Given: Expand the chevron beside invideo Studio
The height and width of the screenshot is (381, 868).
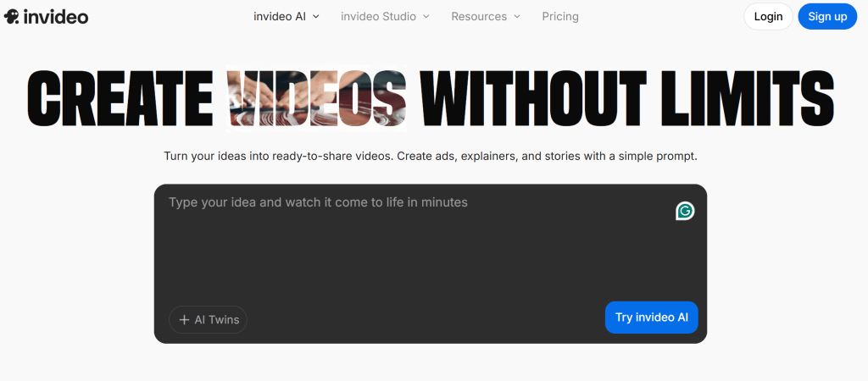Looking at the screenshot, I should (426, 17).
